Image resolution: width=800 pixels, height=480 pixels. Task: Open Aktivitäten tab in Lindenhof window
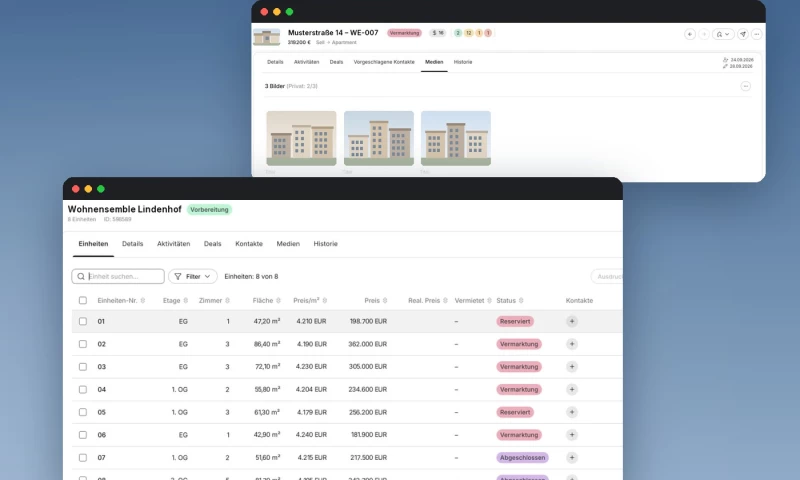point(173,244)
